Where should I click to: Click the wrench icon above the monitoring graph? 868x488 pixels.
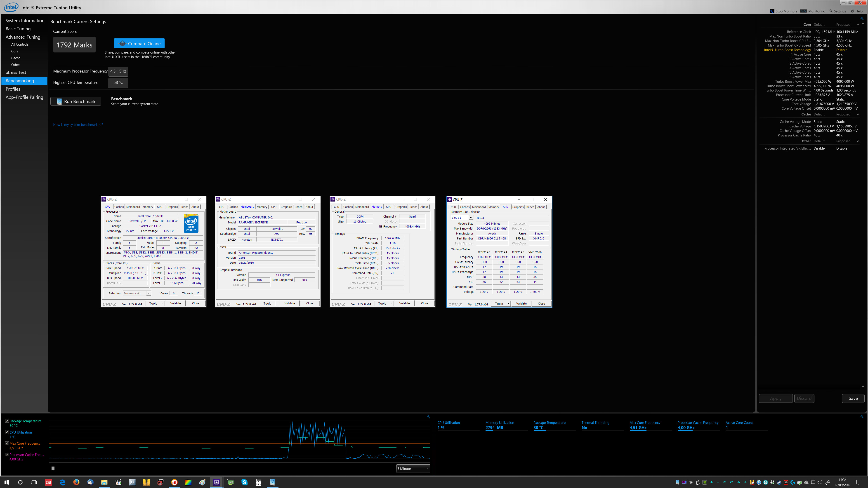(x=428, y=417)
